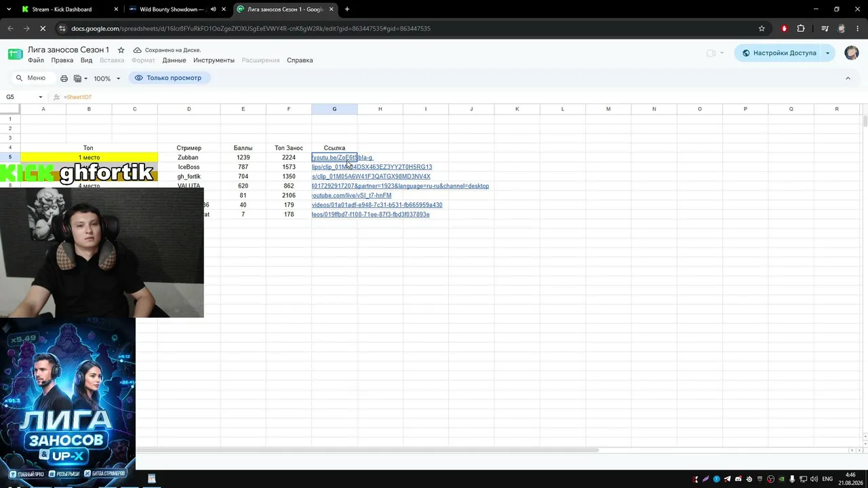
Task: Select the cell with value 2224
Action: [x=289, y=158]
